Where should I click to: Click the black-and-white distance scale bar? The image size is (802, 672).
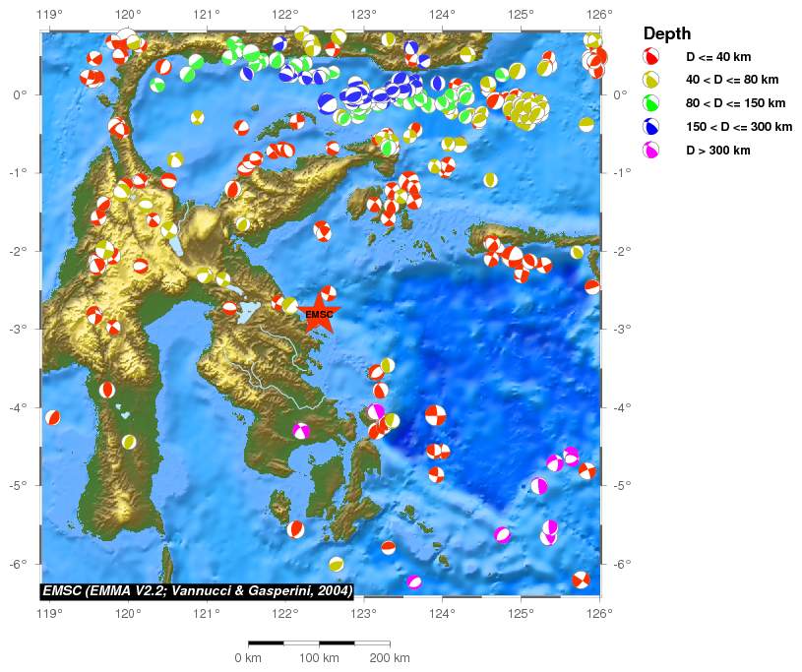pos(319,642)
